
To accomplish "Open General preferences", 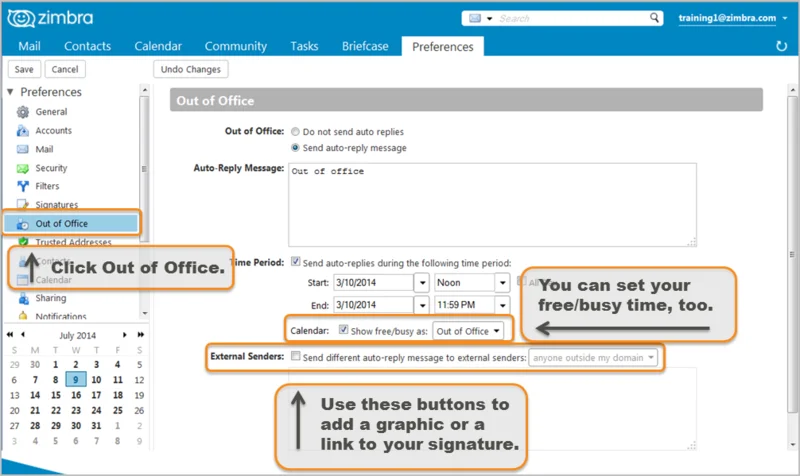I will tap(51, 112).
